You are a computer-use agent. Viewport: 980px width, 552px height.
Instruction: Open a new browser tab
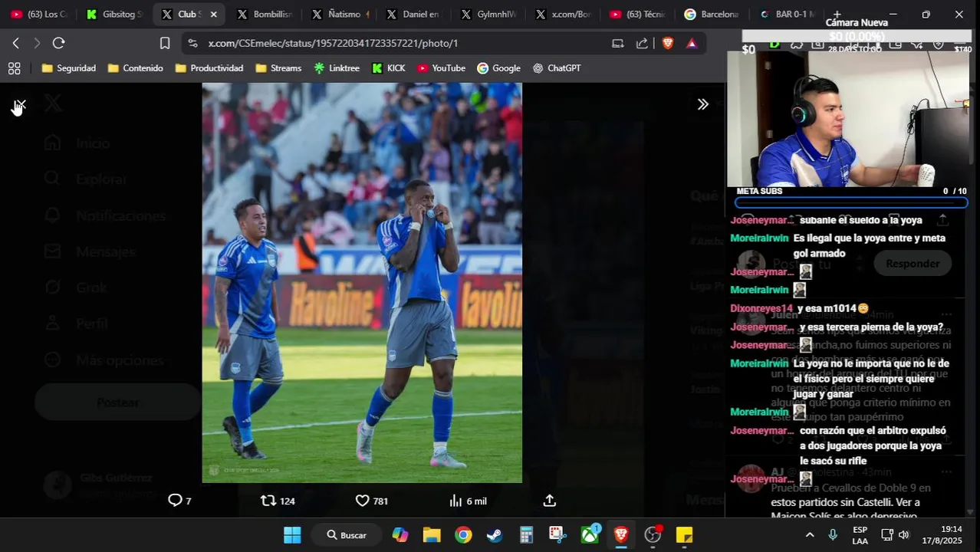pos(837,14)
